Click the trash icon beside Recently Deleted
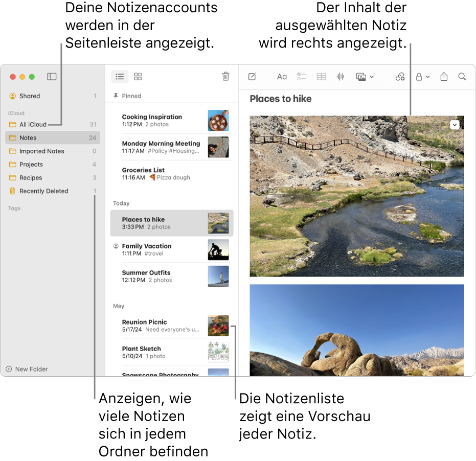The width and height of the screenshot is (476, 461). click(12, 191)
